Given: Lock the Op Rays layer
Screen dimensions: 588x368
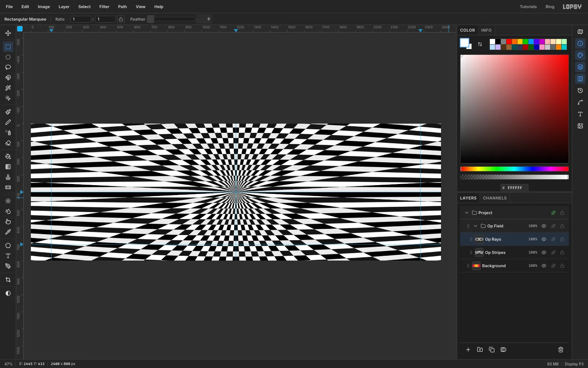Looking at the screenshot, I should (562, 239).
